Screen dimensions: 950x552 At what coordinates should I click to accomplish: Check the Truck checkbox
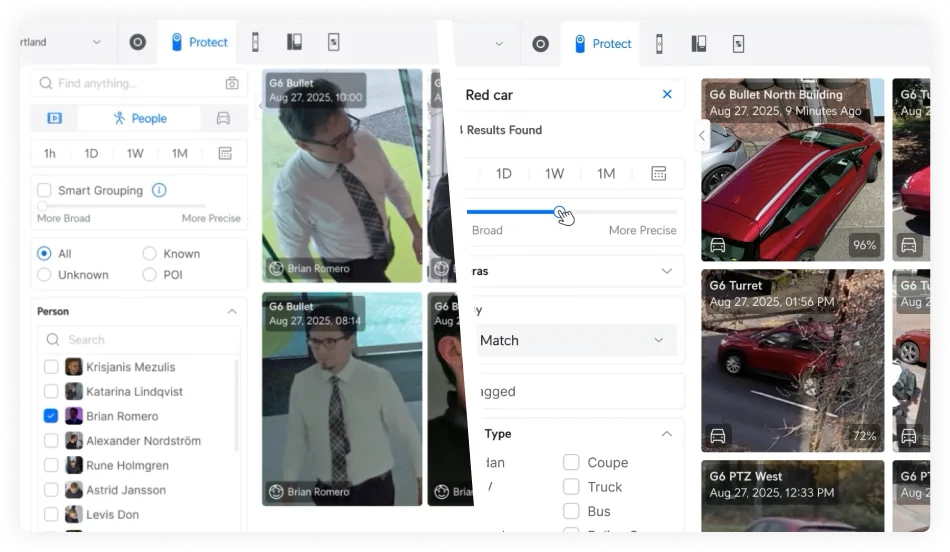click(x=571, y=487)
